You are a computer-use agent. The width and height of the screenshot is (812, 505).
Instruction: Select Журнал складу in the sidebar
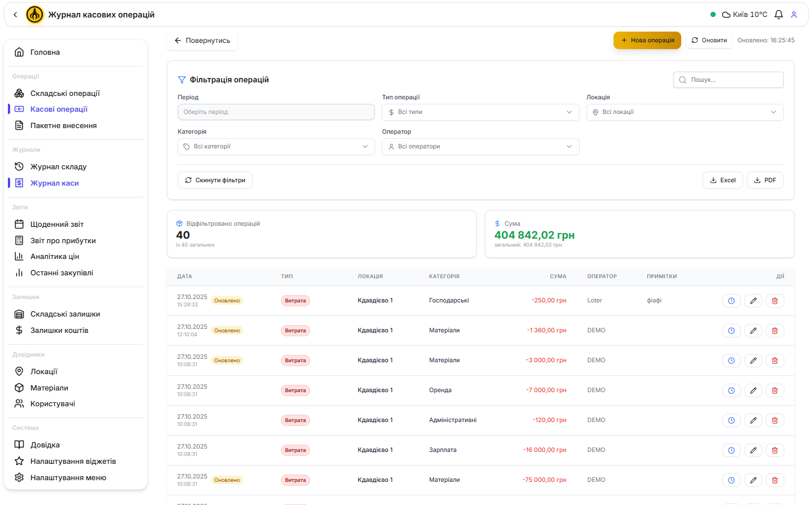tap(60, 166)
